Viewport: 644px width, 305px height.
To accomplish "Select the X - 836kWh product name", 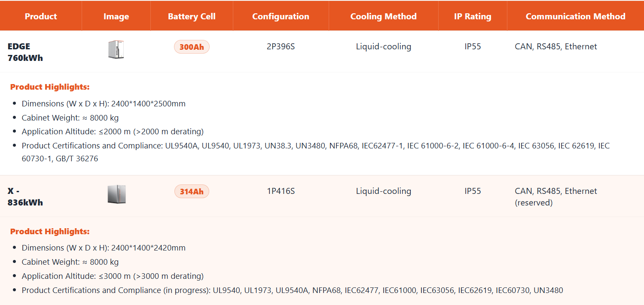I will [25, 196].
